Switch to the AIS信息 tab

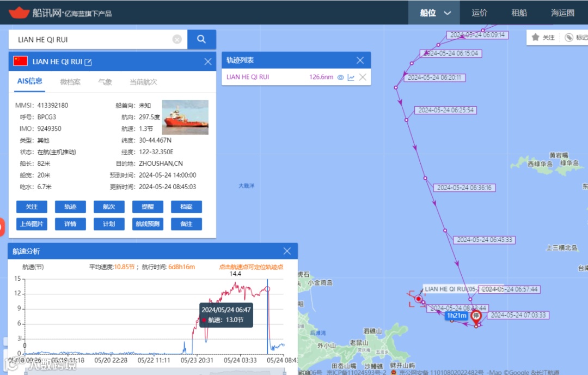29,81
